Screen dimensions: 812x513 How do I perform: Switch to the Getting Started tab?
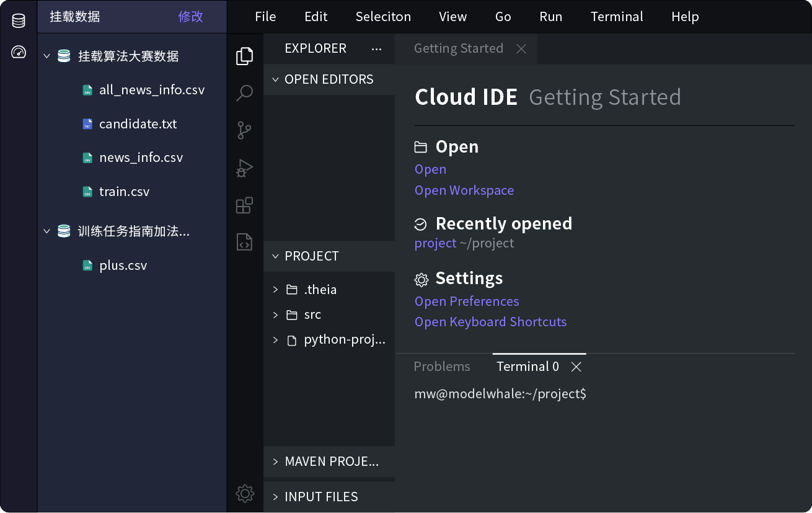tap(459, 49)
